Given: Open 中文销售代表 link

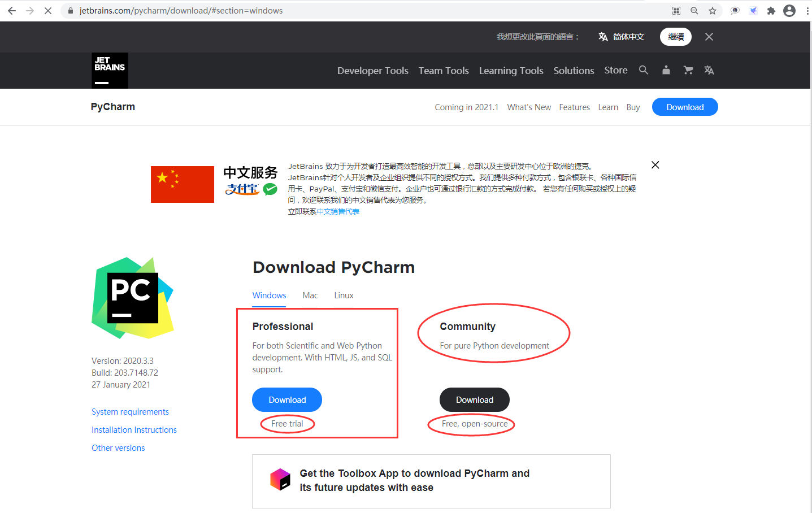Looking at the screenshot, I should (338, 211).
